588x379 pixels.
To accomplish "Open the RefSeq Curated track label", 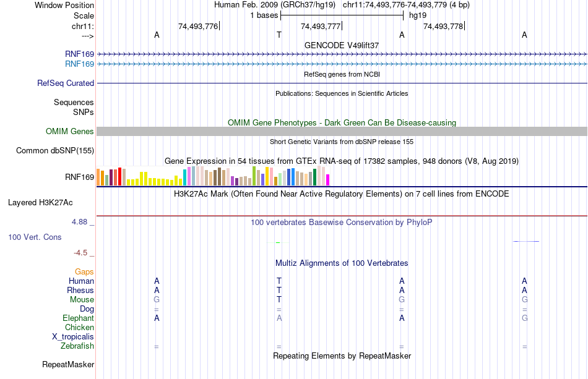I will (66, 83).
